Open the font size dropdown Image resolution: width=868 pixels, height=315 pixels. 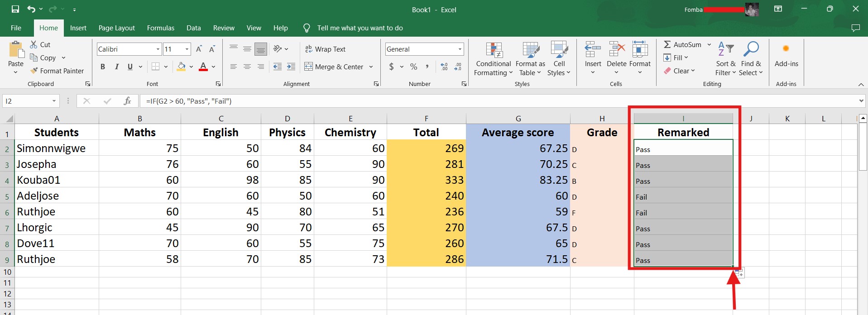tap(187, 49)
